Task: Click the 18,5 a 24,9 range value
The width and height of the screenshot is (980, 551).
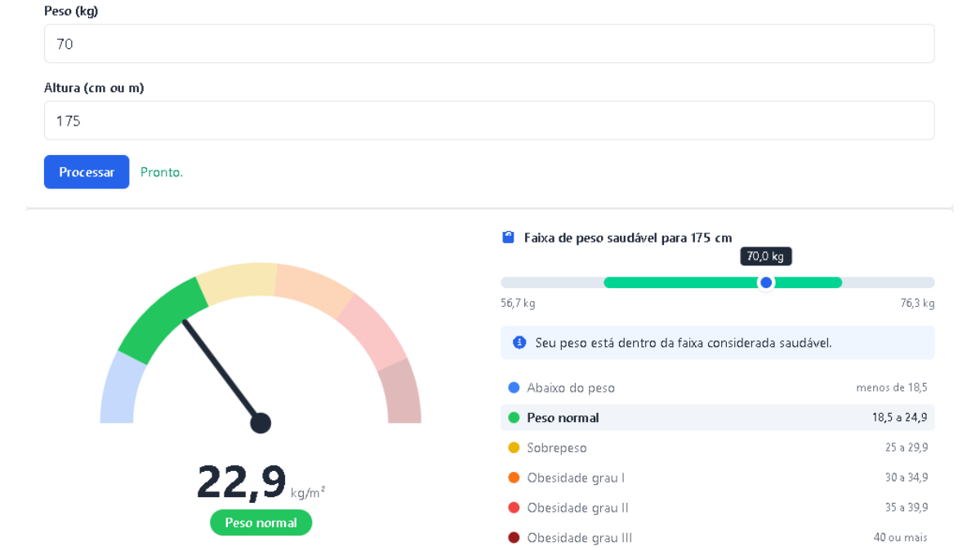Action: (899, 418)
